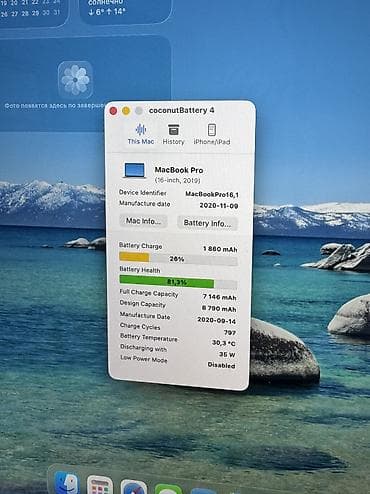Viewport: 370px width, 494px height.
Task: Click the 35 W discharging value
Action: [227, 354]
